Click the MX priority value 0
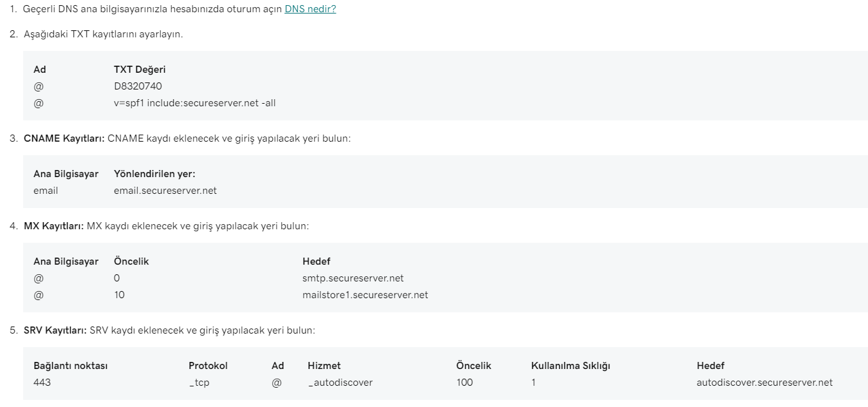The height and width of the screenshot is (407, 868). pos(117,278)
